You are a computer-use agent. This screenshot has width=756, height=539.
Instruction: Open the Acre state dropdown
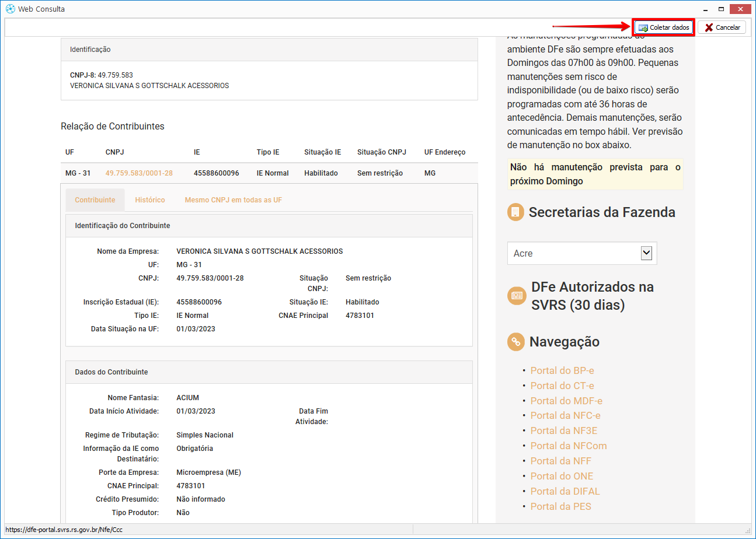(582, 253)
